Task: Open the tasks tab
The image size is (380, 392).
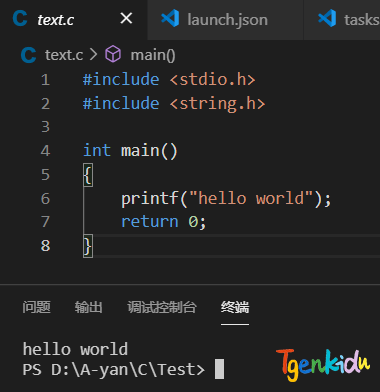Action: tap(342, 20)
